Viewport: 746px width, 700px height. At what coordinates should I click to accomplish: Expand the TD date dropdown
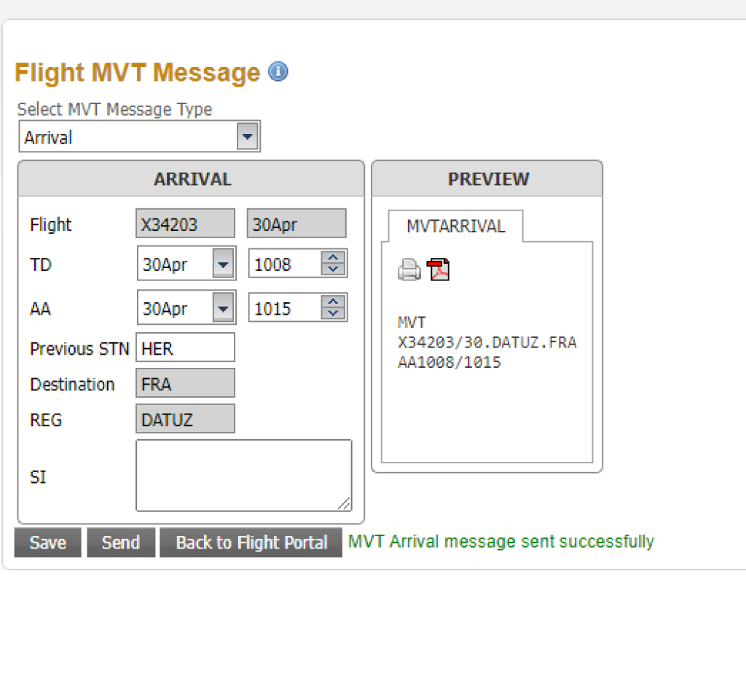(x=224, y=264)
